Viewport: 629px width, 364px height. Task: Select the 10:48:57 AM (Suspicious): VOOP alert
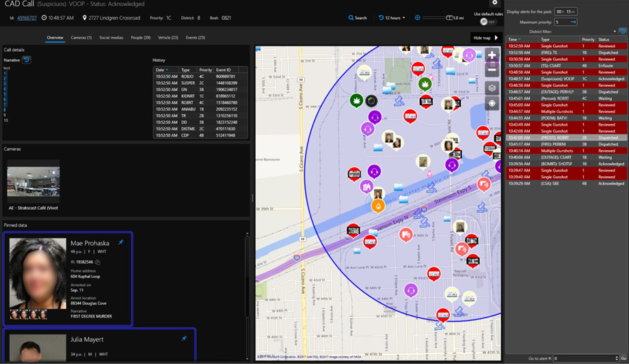(x=566, y=79)
